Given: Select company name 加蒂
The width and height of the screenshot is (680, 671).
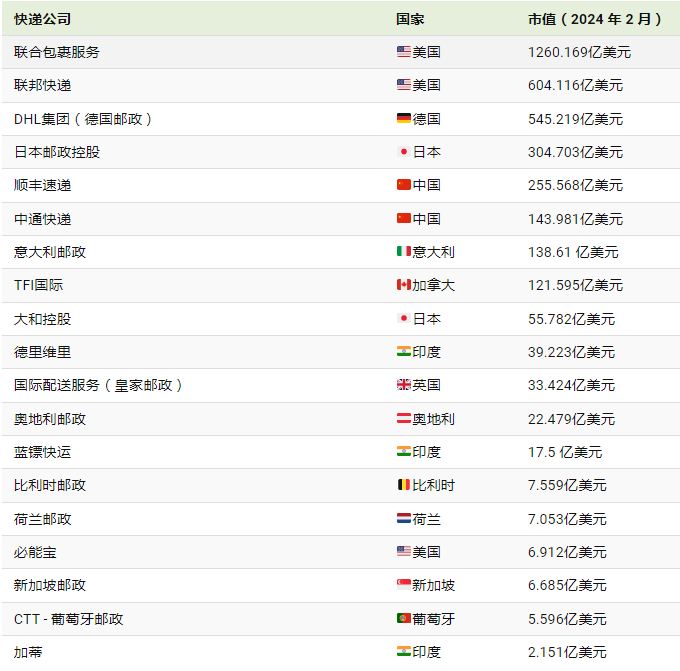Looking at the screenshot, I should (x=28, y=652).
